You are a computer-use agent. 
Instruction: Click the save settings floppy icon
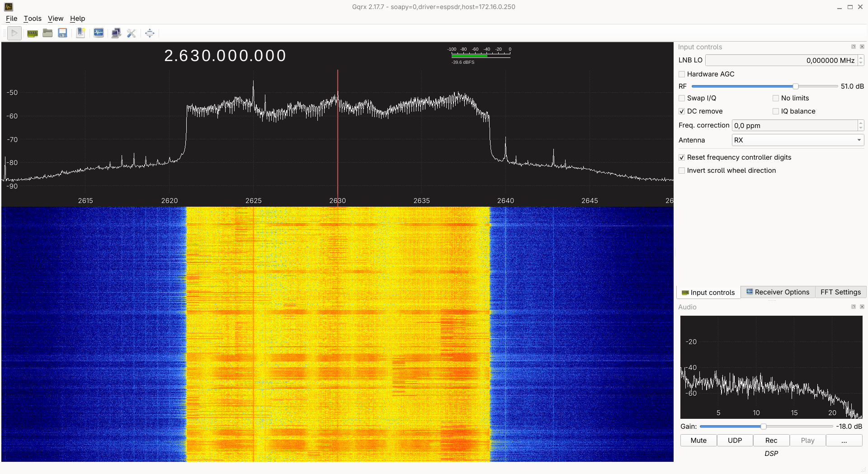coord(63,33)
